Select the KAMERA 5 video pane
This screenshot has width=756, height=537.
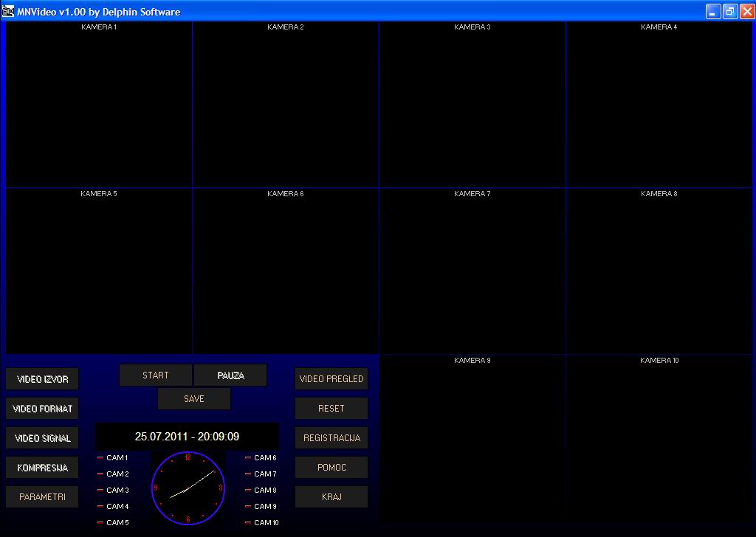point(99,271)
